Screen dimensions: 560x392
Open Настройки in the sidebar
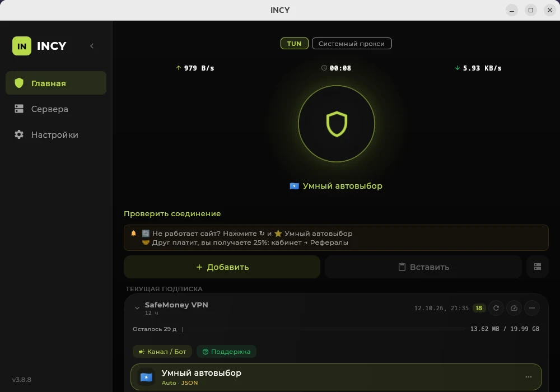pyautogui.click(x=56, y=134)
